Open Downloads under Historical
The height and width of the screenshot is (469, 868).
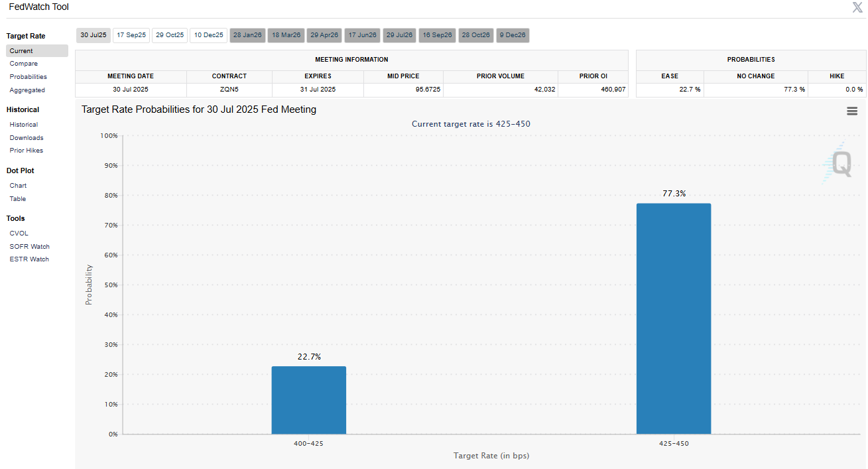coord(27,138)
